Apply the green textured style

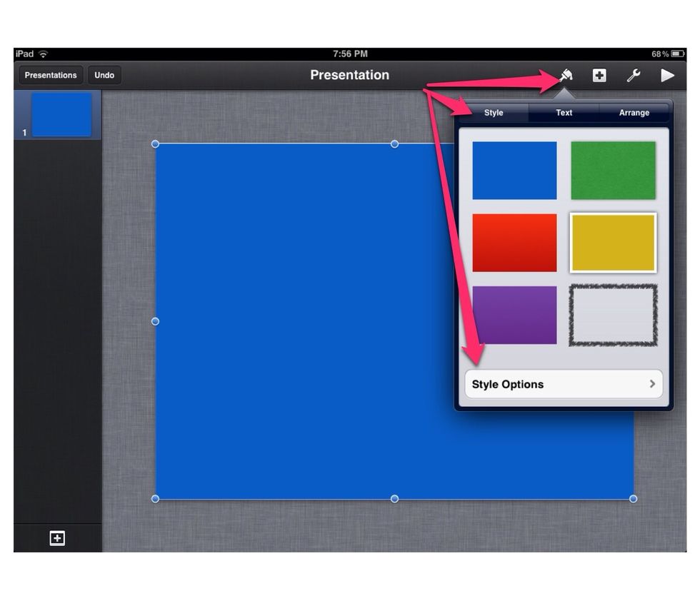point(613,171)
